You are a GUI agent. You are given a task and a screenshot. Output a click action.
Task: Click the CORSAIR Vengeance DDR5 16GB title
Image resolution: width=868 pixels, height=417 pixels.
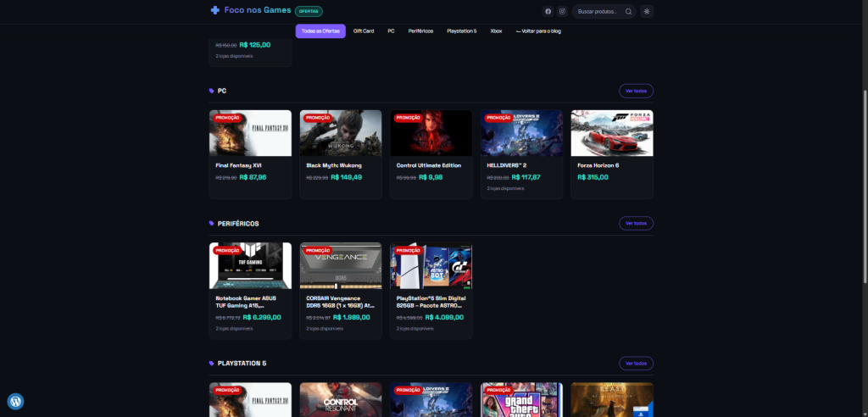tap(341, 301)
